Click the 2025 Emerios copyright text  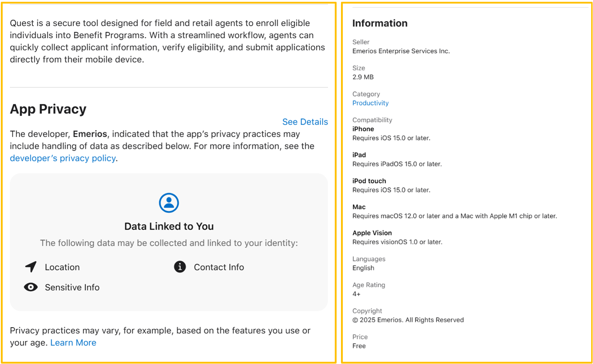point(408,320)
